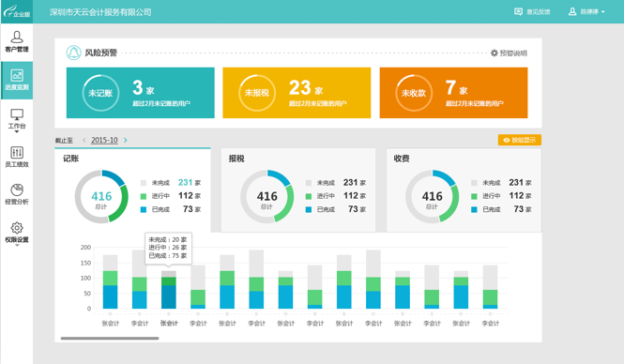
Task: Open user menu 陈婷婷 dropdown
Action: (x=586, y=12)
